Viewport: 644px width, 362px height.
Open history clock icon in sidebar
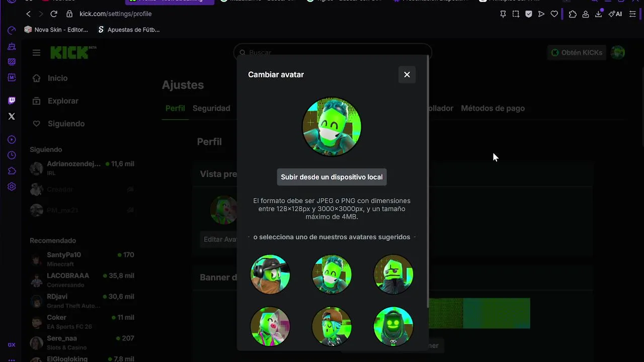12,155
